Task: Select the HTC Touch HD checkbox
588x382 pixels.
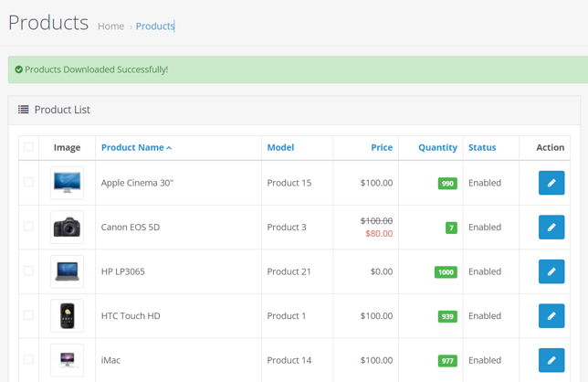Action: pos(28,315)
